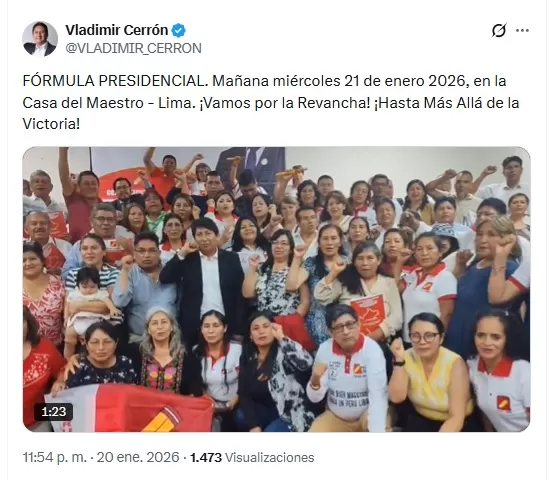Click the Vladimir Cerrón display name
This screenshot has width=551, height=494.
coord(116,30)
